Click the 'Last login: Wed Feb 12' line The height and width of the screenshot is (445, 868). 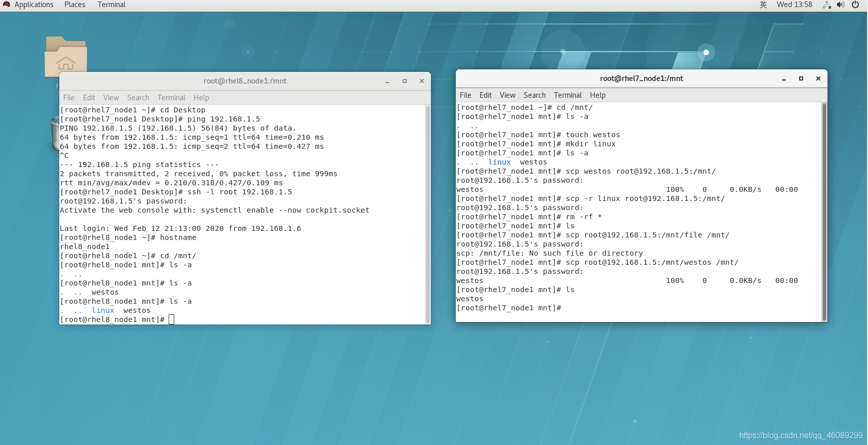click(180, 228)
